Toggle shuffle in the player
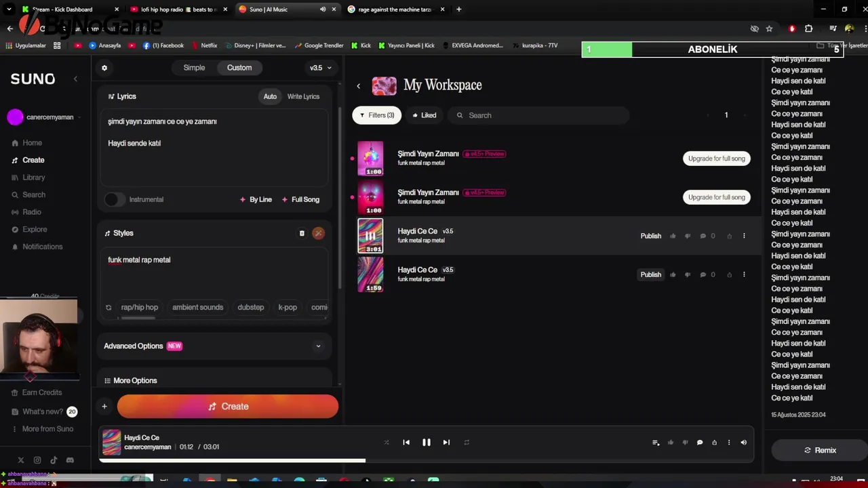The image size is (868, 488). click(387, 443)
